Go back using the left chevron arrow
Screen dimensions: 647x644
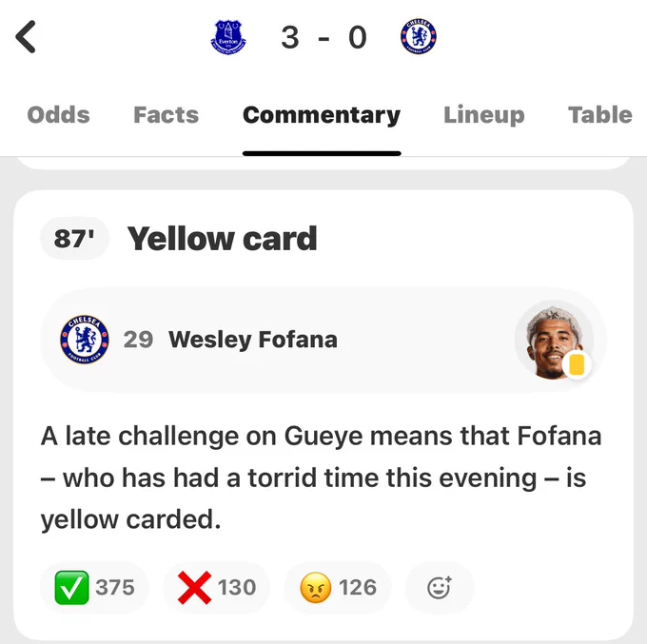(x=26, y=37)
